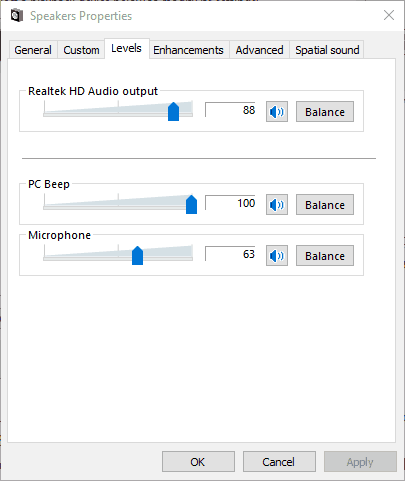Switch to the Custom tab
The image size is (405, 481).
tap(81, 50)
